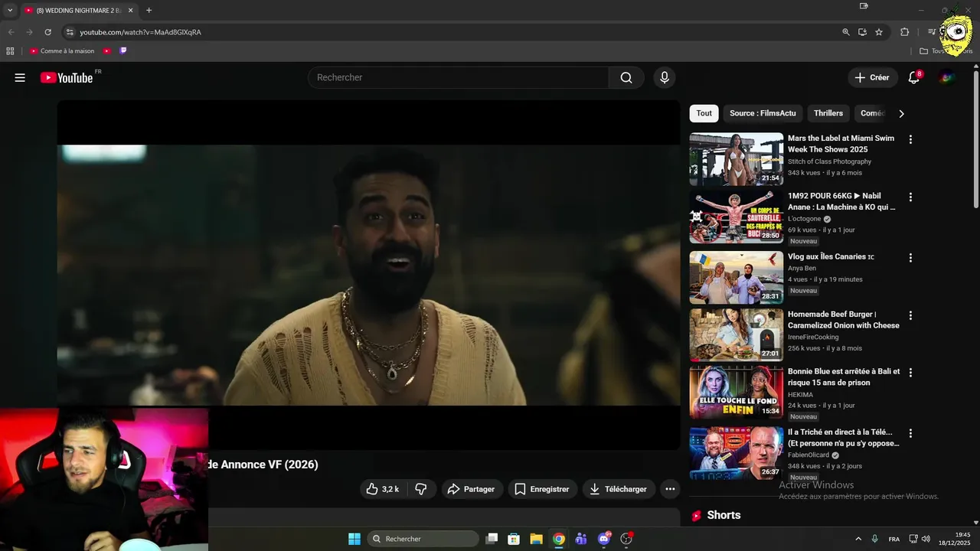
Task: Open Windows Start menu
Action: (x=354, y=539)
